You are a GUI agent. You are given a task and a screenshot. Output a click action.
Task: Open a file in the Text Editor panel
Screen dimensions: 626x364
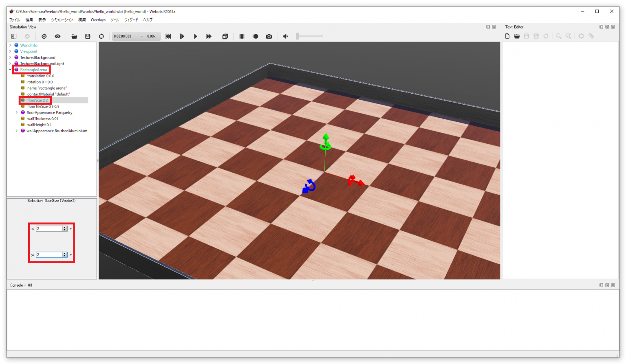click(x=517, y=36)
